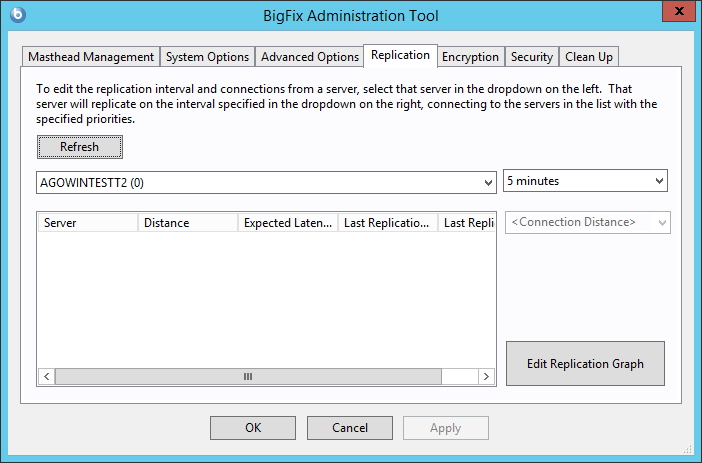Switch to the Security tab

pyautogui.click(x=532, y=57)
